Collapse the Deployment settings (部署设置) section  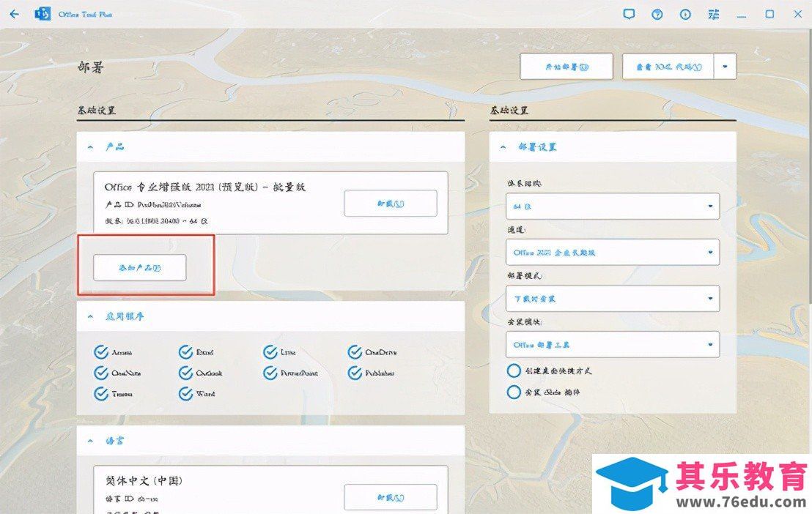pos(503,147)
